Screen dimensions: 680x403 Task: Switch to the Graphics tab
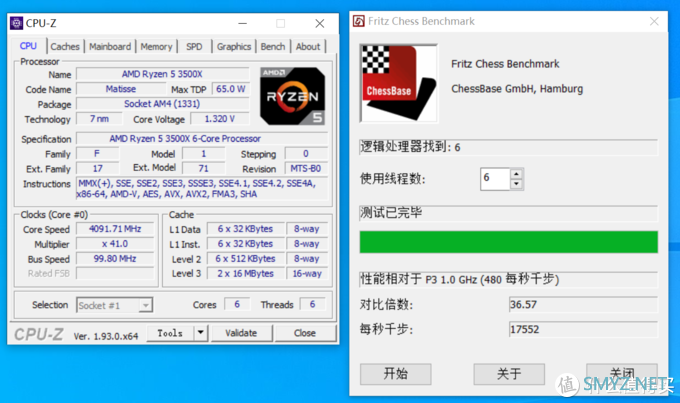pos(234,46)
